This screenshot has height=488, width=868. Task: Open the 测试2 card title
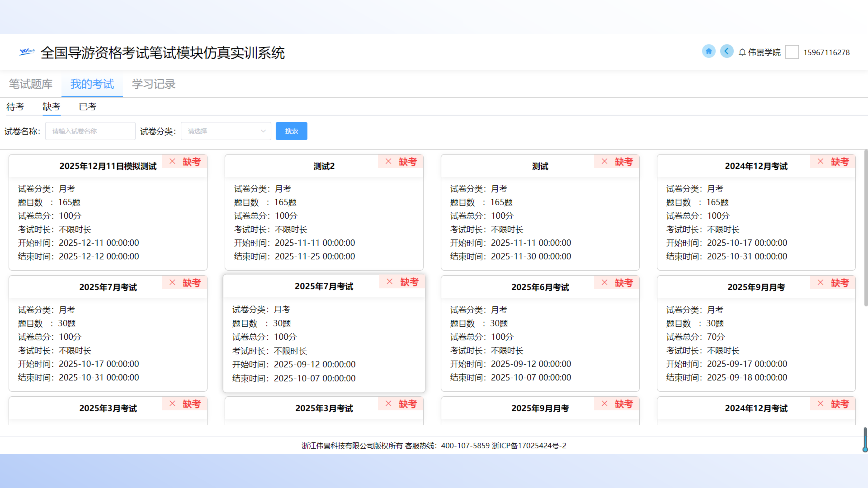[324, 166]
